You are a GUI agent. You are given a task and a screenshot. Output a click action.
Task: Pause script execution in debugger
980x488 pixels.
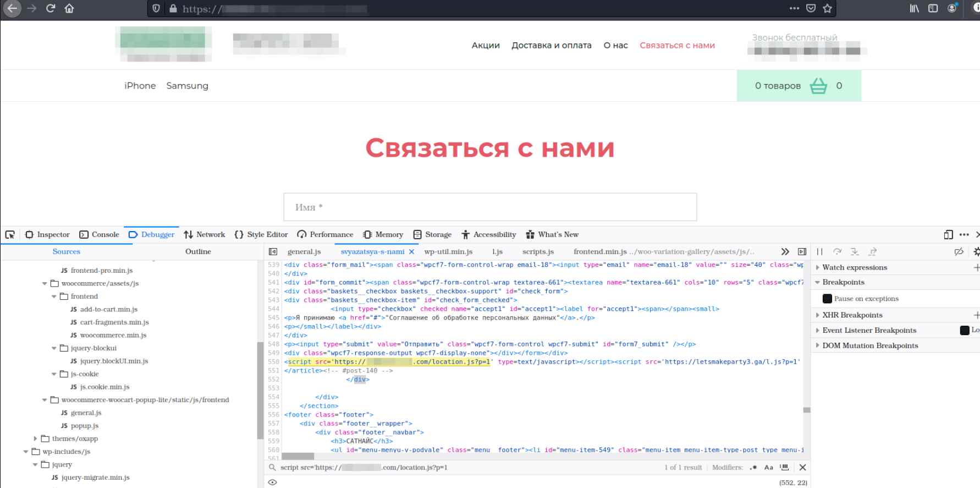[819, 251]
